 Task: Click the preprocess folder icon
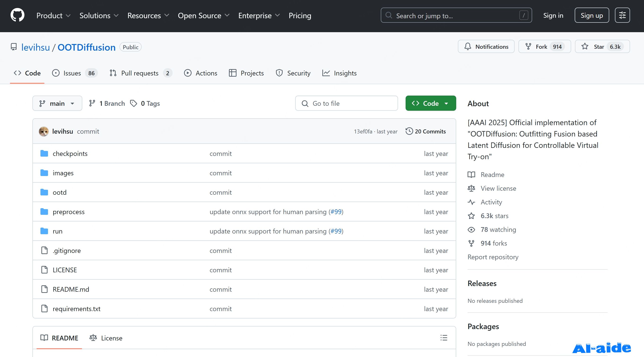(x=44, y=212)
